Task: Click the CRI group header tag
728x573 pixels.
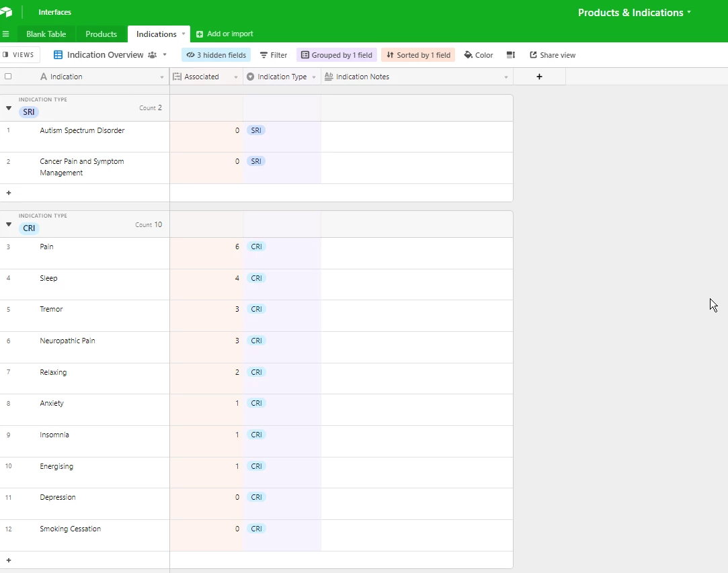Action: pyautogui.click(x=29, y=228)
